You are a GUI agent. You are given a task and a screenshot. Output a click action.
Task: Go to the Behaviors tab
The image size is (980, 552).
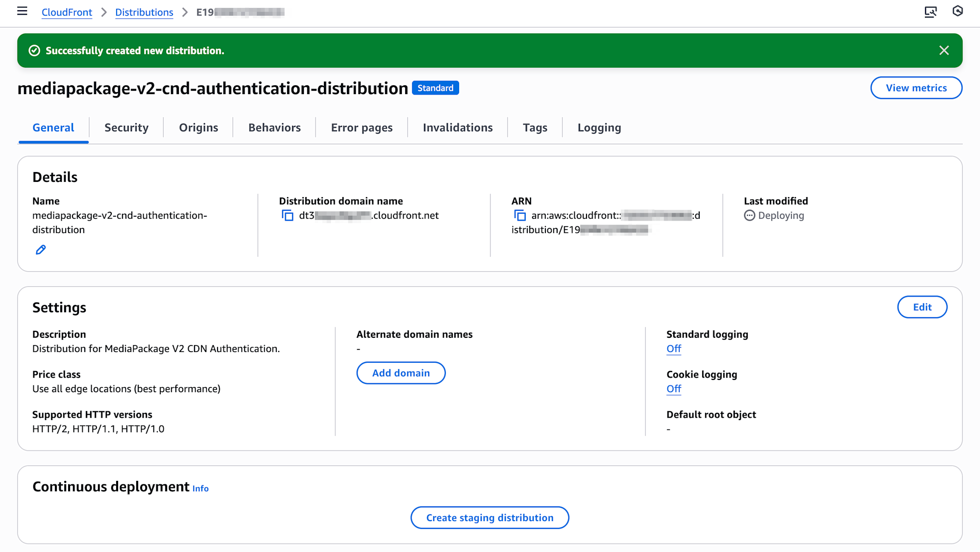tap(274, 128)
